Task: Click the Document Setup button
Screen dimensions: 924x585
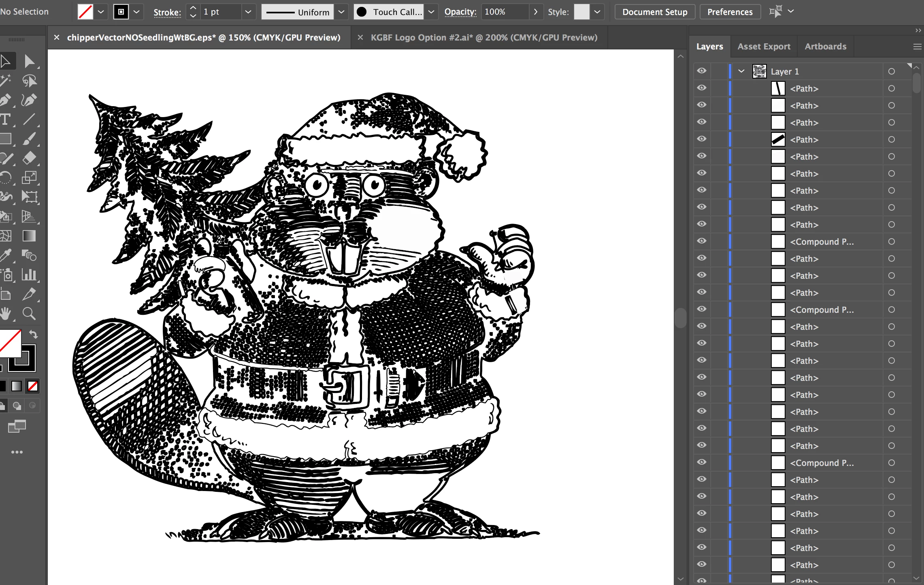Action: tap(655, 12)
